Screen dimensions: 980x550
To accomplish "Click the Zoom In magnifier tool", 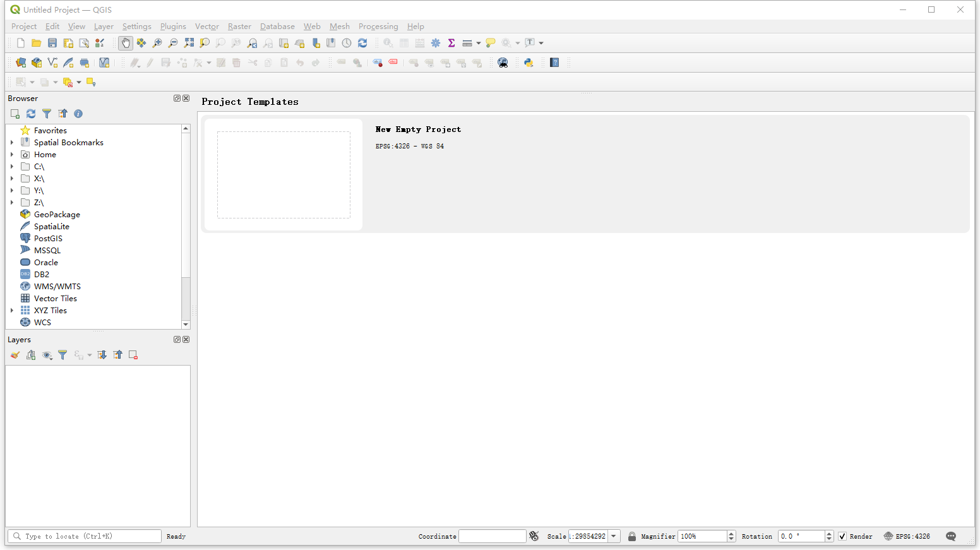I will click(157, 43).
